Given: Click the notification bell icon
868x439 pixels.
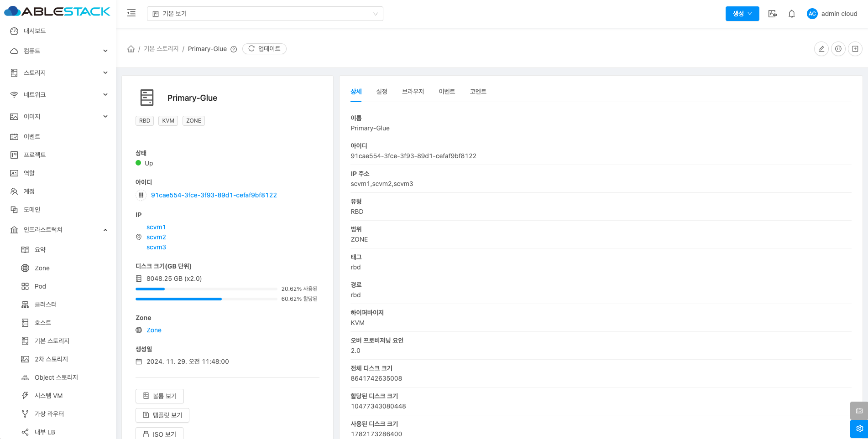Looking at the screenshot, I should (792, 14).
